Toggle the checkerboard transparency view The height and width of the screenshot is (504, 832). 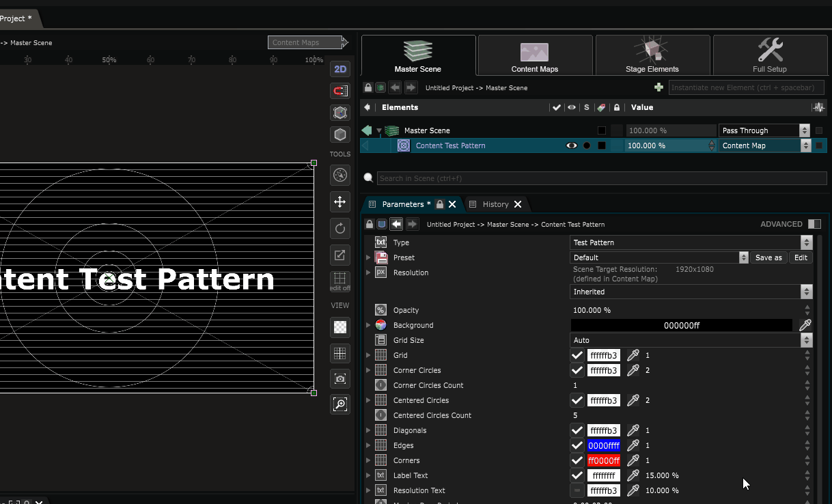[x=339, y=327]
